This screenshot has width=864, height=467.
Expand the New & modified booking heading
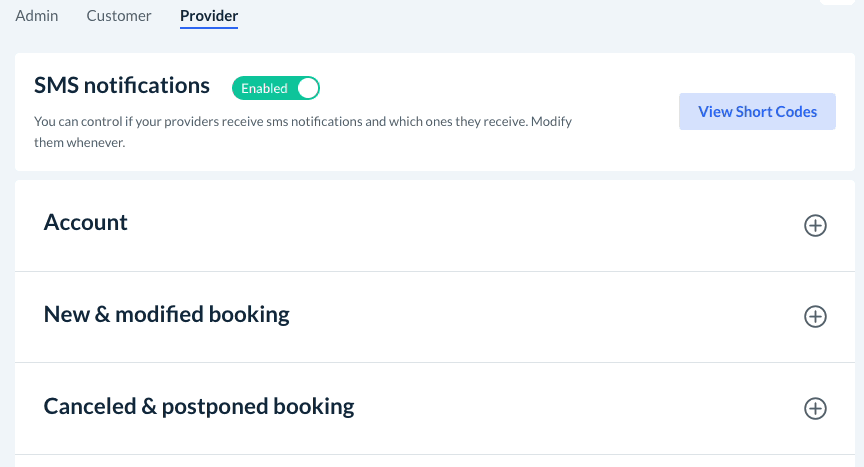coord(167,314)
